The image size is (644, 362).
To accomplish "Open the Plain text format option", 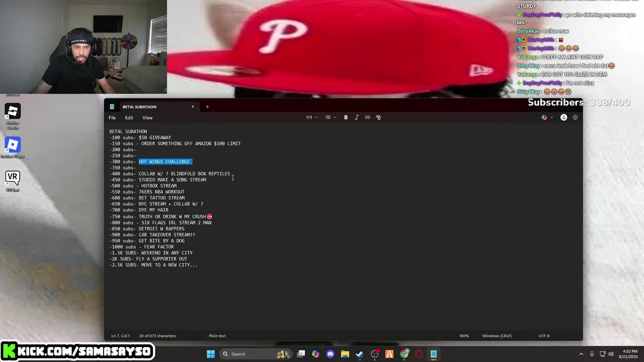I will pyautogui.click(x=217, y=336).
